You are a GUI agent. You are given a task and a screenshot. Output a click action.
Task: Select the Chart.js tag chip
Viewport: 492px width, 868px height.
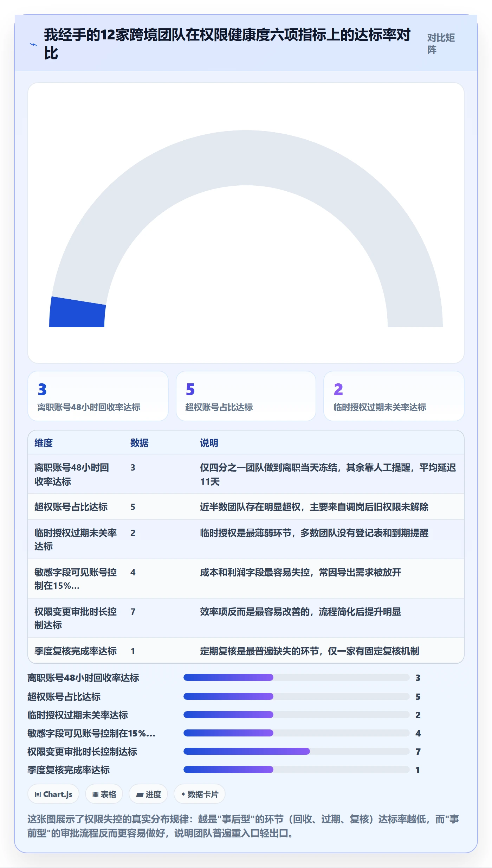point(53,794)
